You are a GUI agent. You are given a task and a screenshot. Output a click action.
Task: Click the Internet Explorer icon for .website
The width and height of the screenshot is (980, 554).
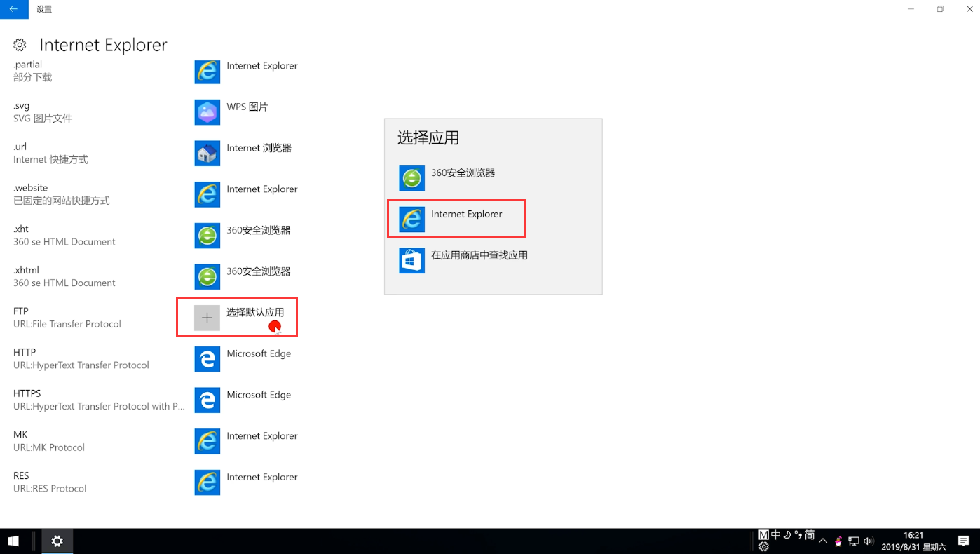(207, 194)
